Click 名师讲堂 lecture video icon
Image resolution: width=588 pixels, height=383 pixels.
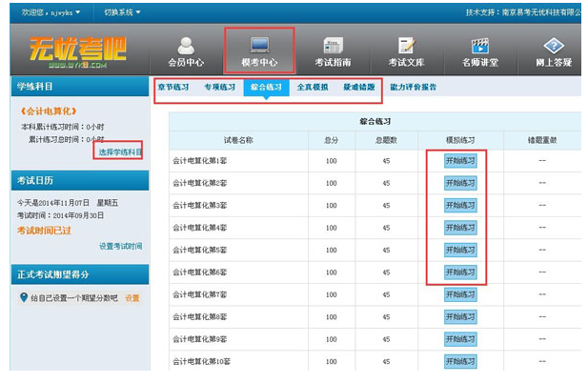pyautogui.click(x=479, y=45)
